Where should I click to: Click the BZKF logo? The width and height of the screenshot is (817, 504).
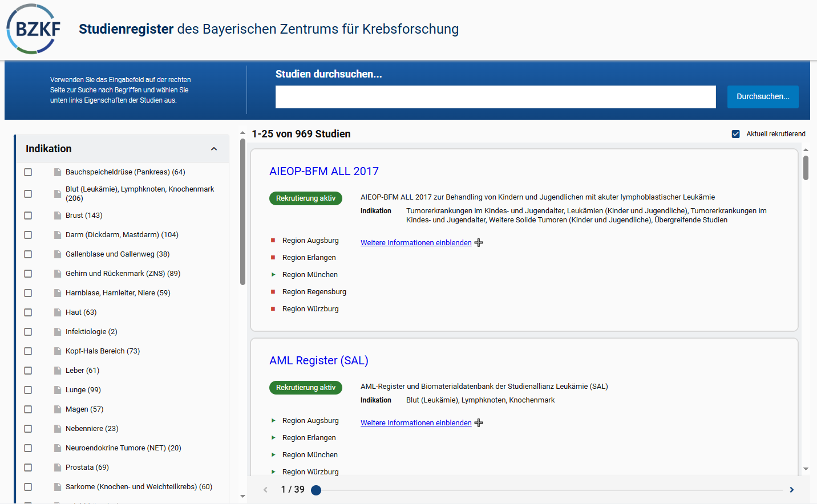(33, 29)
